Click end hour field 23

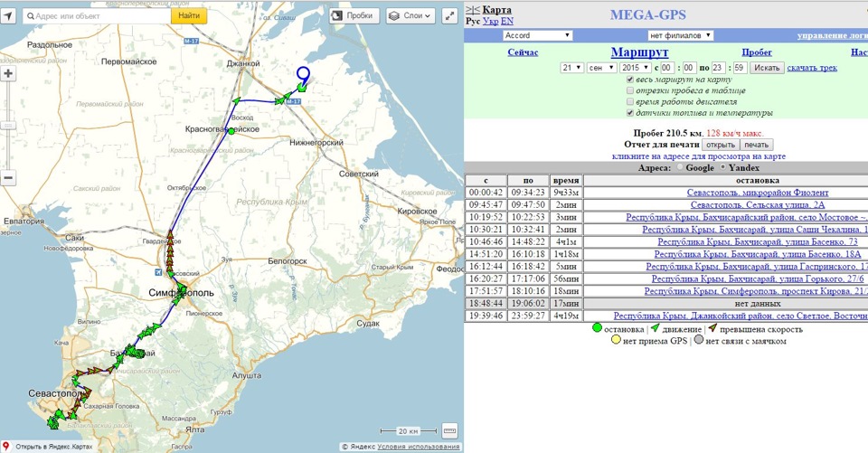(718, 68)
